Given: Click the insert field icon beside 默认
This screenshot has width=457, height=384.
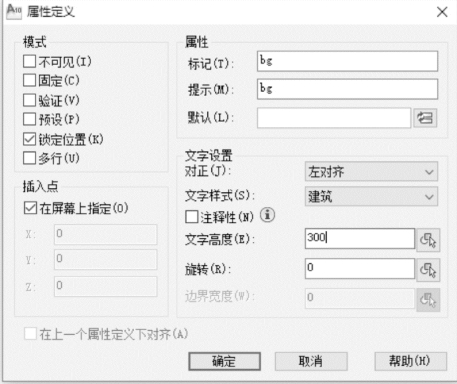Looking at the screenshot, I should 425,118.
